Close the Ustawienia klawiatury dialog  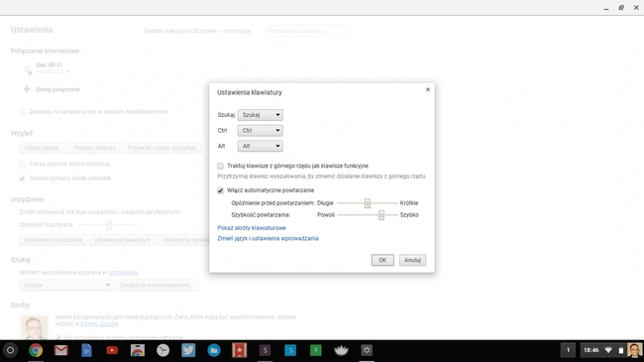428,89
